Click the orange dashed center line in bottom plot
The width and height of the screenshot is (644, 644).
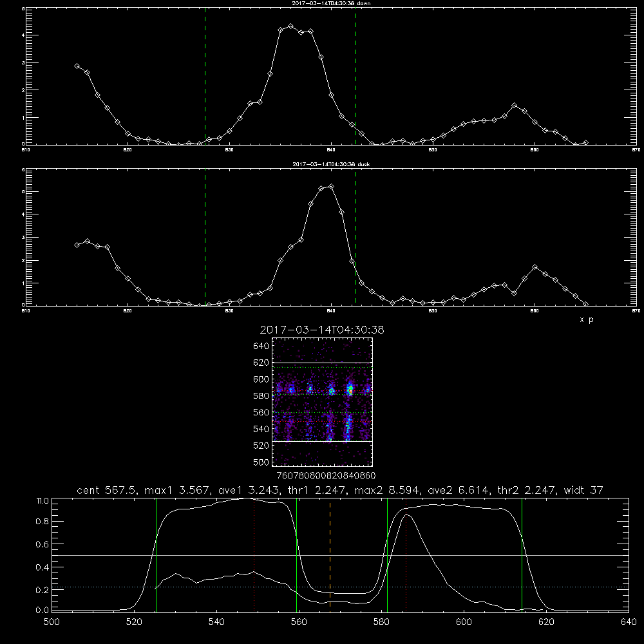click(330, 555)
